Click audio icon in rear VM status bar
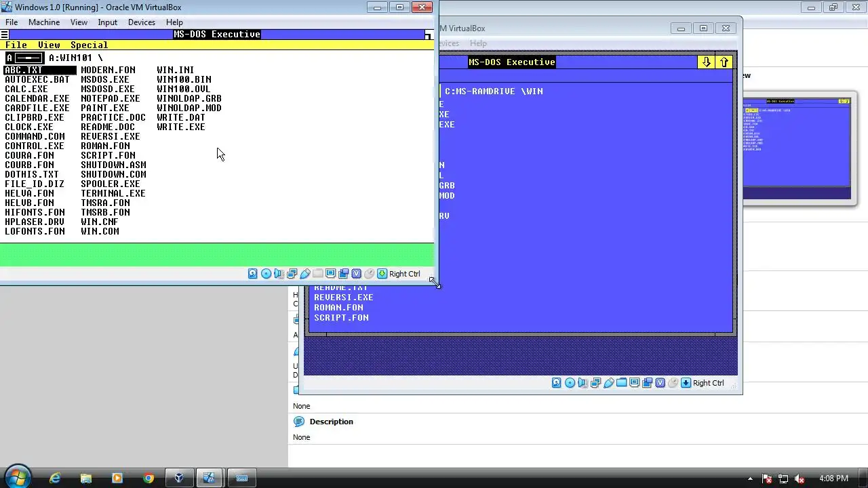The image size is (868, 488). point(583,383)
